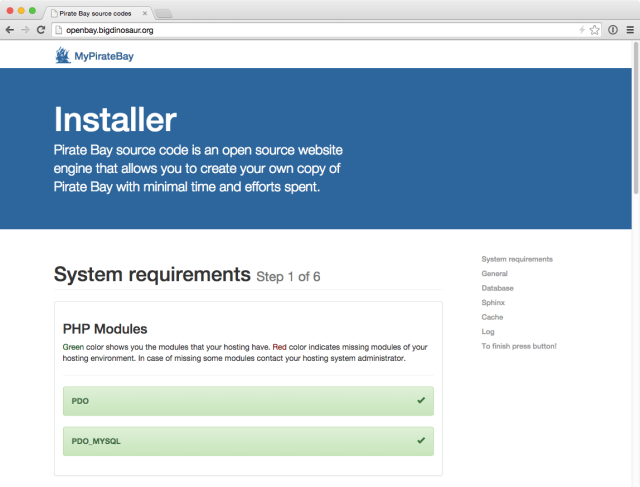Screen dimensions: 640x487
Task: Open the Sphinx section link
Action: tap(493, 302)
